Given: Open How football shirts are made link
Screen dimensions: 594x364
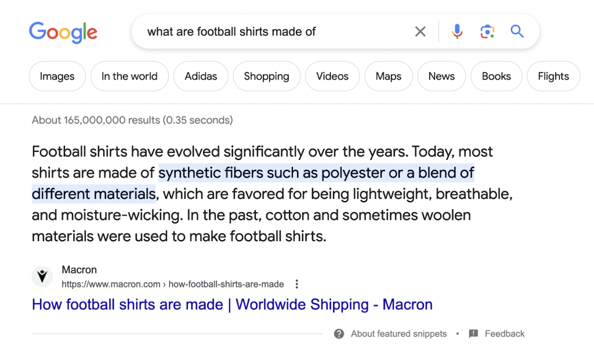Looking at the screenshot, I should pos(232,305).
